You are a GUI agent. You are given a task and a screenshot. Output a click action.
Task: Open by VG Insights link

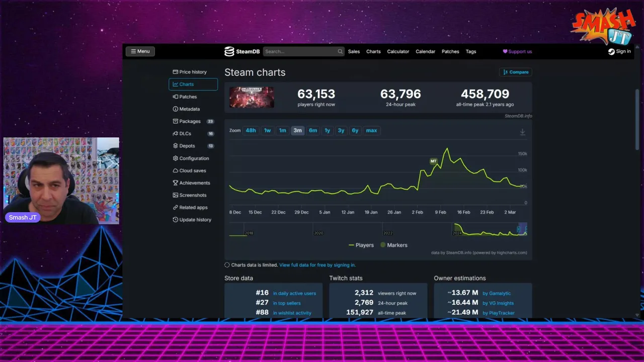coord(498,303)
